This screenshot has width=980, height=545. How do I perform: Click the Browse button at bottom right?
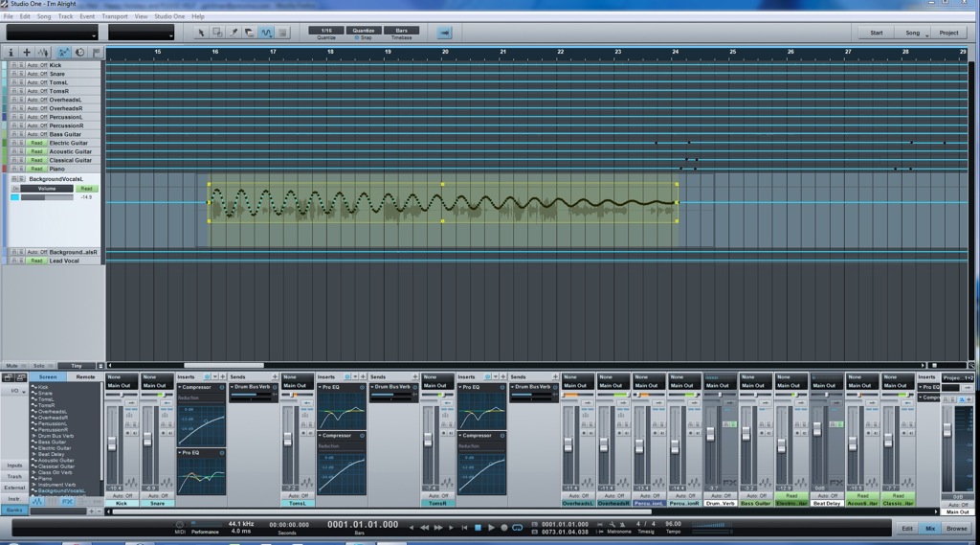pyautogui.click(x=956, y=528)
